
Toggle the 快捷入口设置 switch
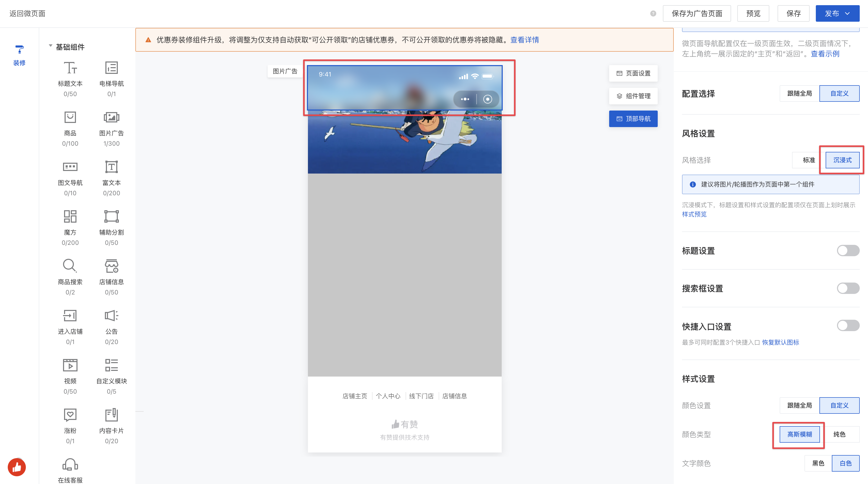pyautogui.click(x=848, y=326)
